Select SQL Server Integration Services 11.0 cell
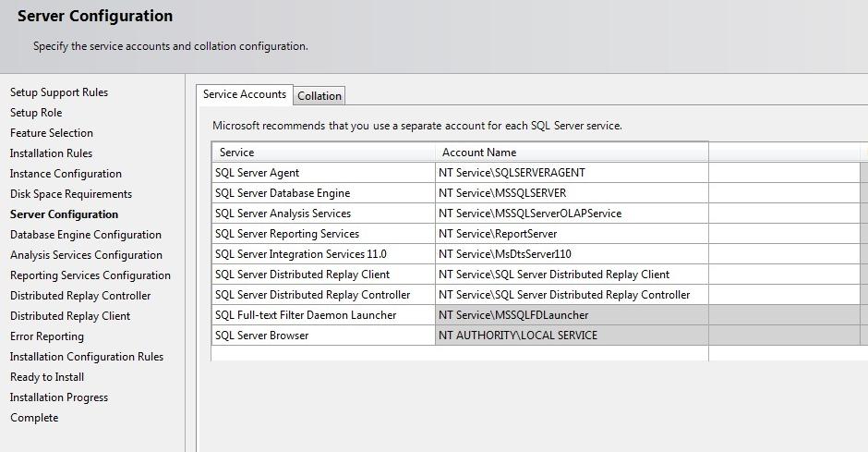The width and height of the screenshot is (868, 452). (x=323, y=254)
